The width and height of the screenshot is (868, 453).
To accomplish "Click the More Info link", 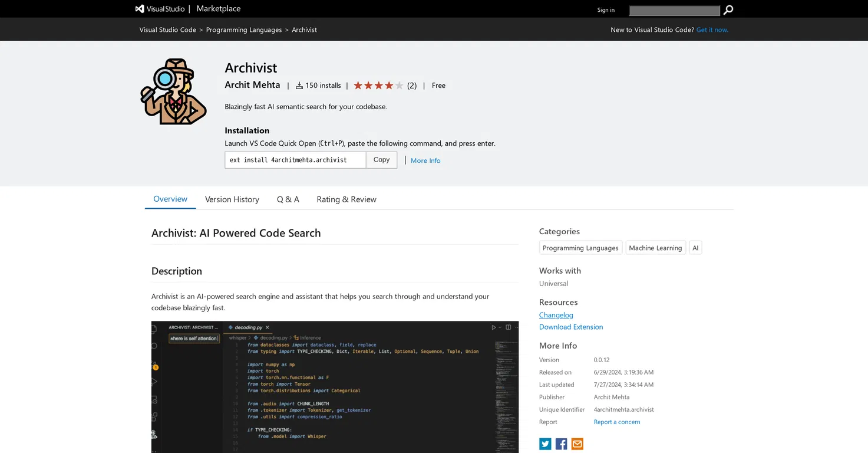I will 425,160.
